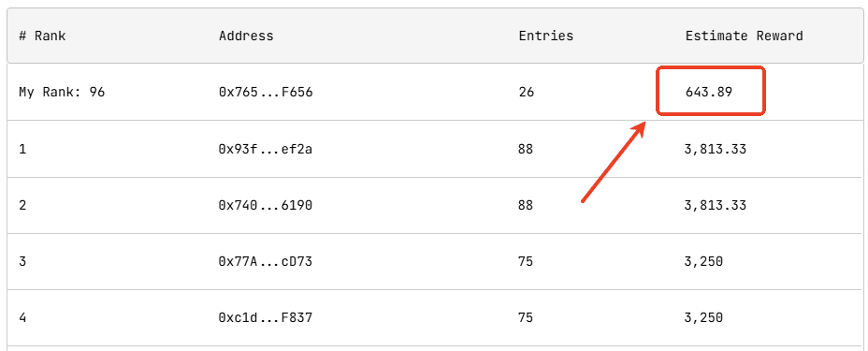Click address 0x77A...cD73
The width and height of the screenshot is (868, 351).
click(265, 261)
